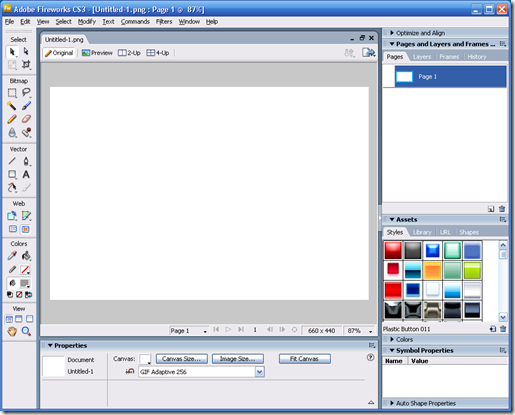Image resolution: width=515 pixels, height=415 pixels.
Task: Open the fill color box
Action: coord(25,283)
